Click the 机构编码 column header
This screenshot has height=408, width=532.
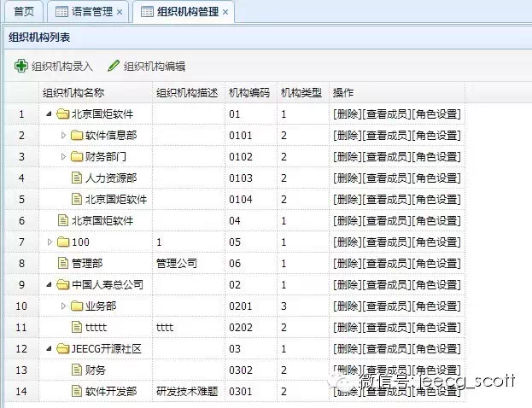pyautogui.click(x=249, y=92)
